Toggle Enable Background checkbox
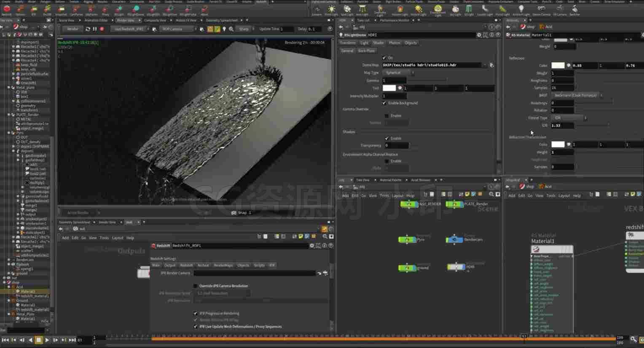This screenshot has width=644, height=348. [x=384, y=103]
